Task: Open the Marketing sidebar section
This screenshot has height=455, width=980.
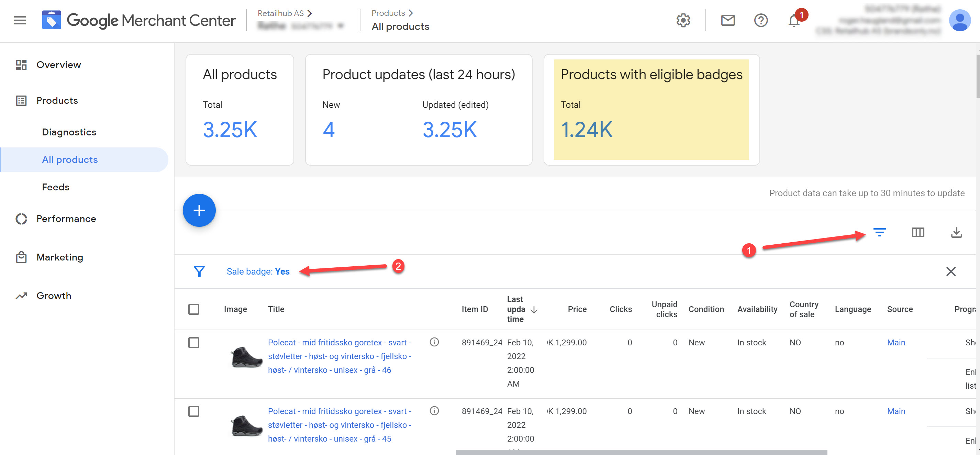Action: pyautogui.click(x=60, y=257)
